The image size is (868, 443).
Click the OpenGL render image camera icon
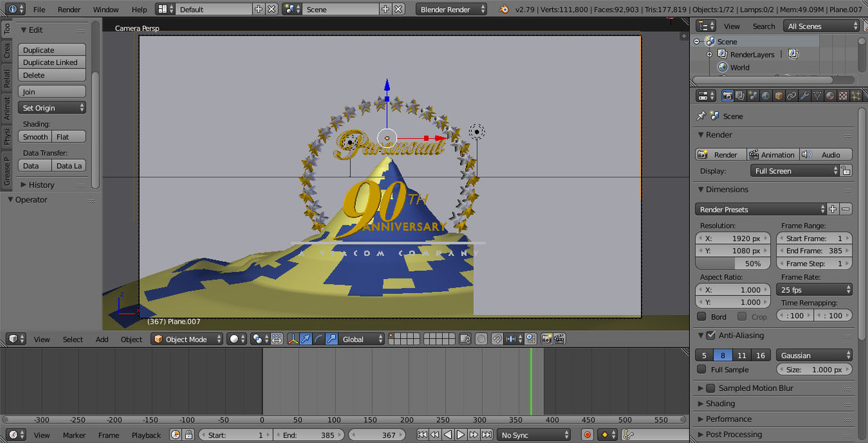547,339
